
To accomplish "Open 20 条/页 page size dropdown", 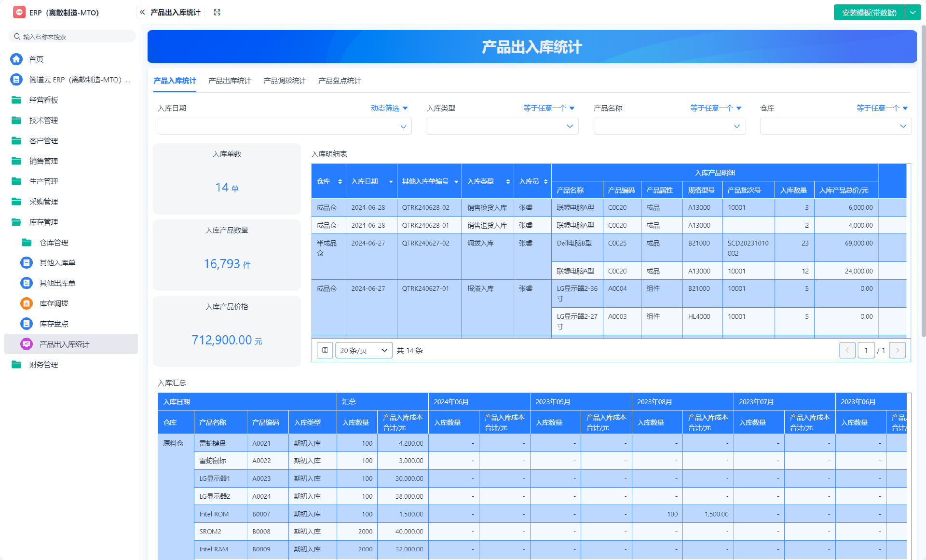I will tap(364, 350).
